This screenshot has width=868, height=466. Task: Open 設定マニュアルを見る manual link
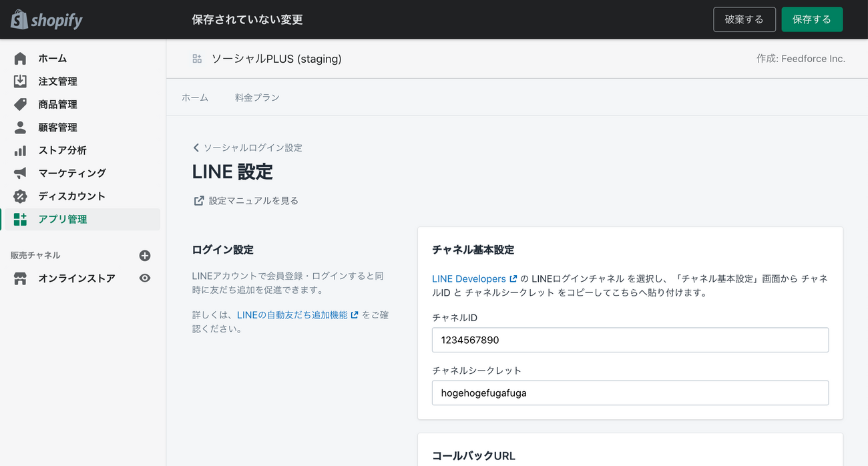253,200
